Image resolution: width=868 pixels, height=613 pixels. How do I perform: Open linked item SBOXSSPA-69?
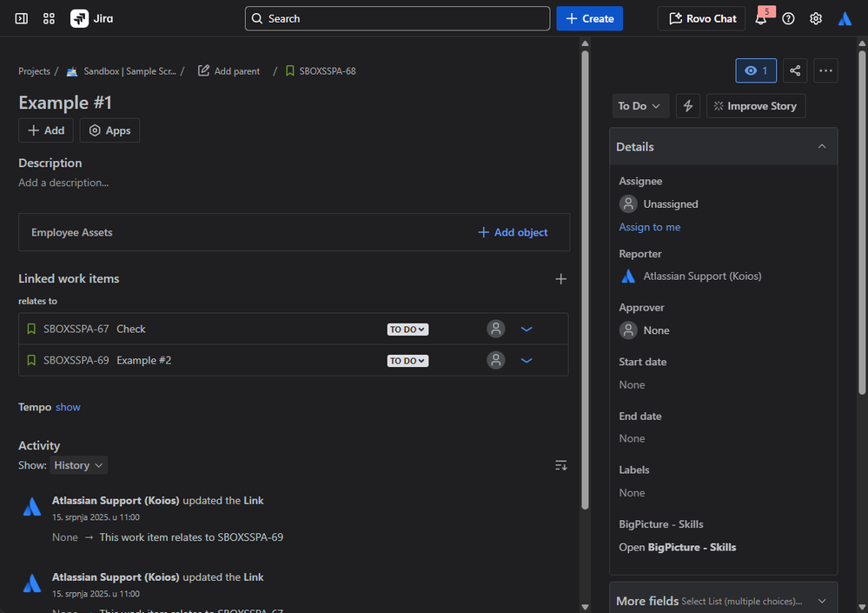click(x=76, y=361)
